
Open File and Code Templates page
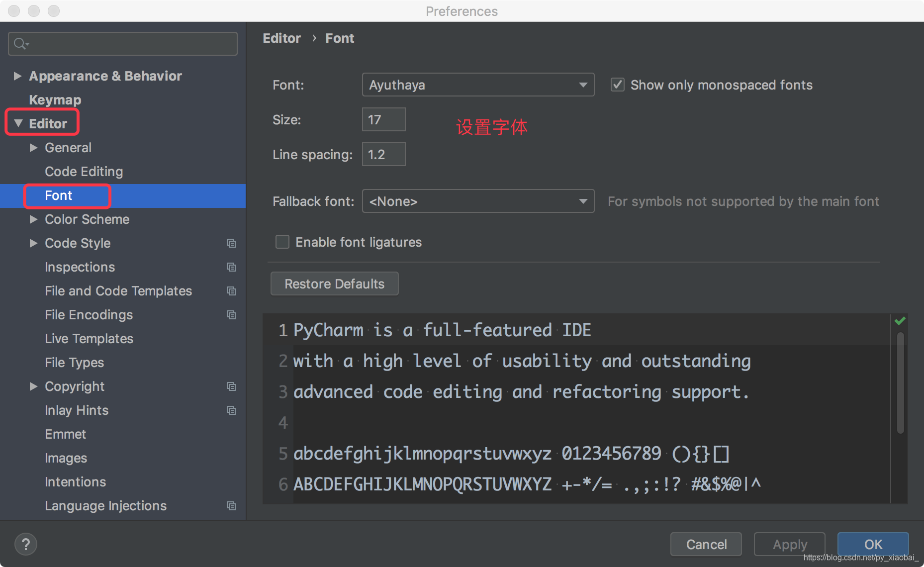click(118, 291)
